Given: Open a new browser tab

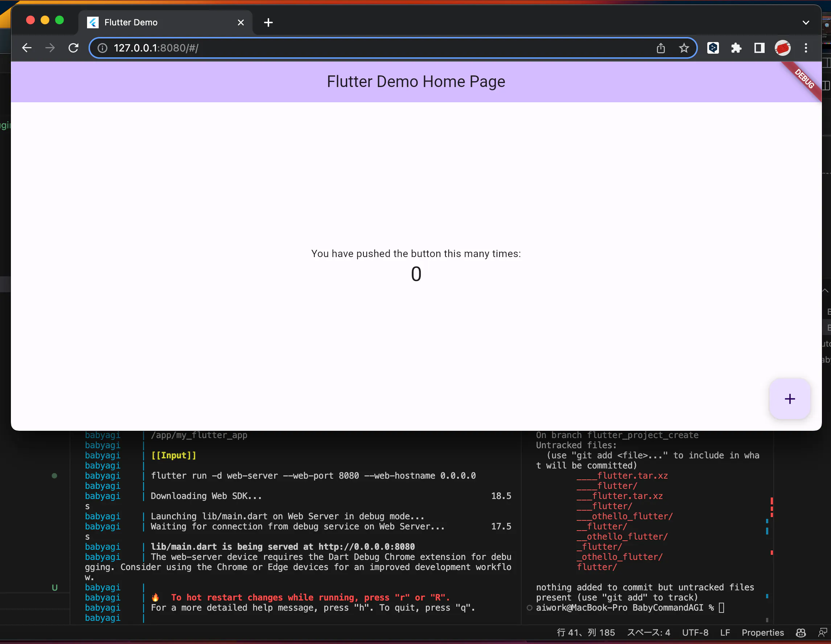Looking at the screenshot, I should 268,22.
